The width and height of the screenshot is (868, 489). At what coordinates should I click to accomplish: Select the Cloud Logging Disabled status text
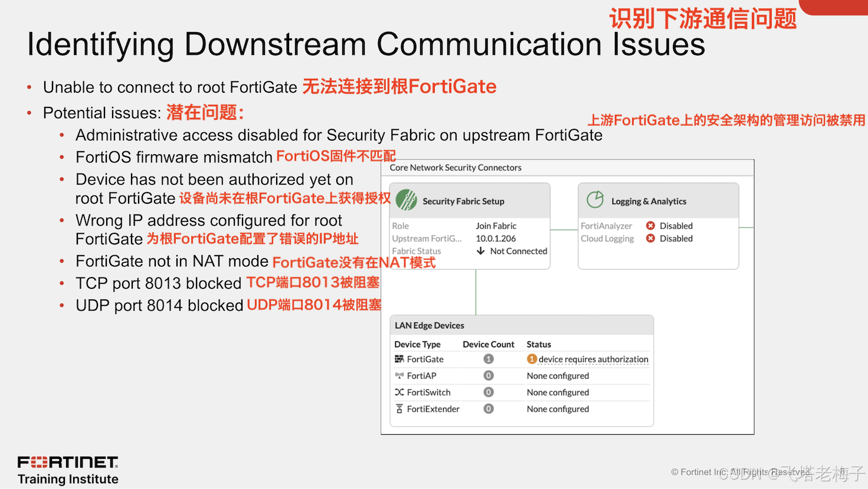pyautogui.click(x=676, y=239)
